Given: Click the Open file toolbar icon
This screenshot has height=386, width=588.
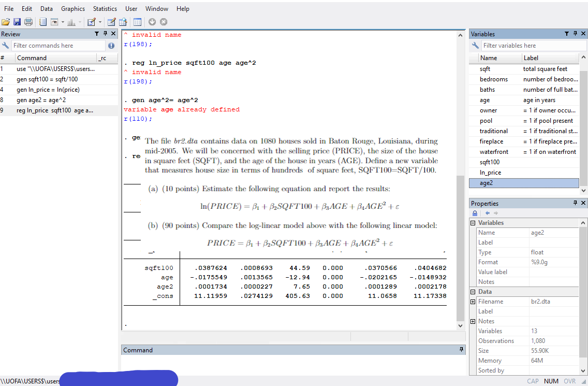Looking at the screenshot, I should (6, 22).
